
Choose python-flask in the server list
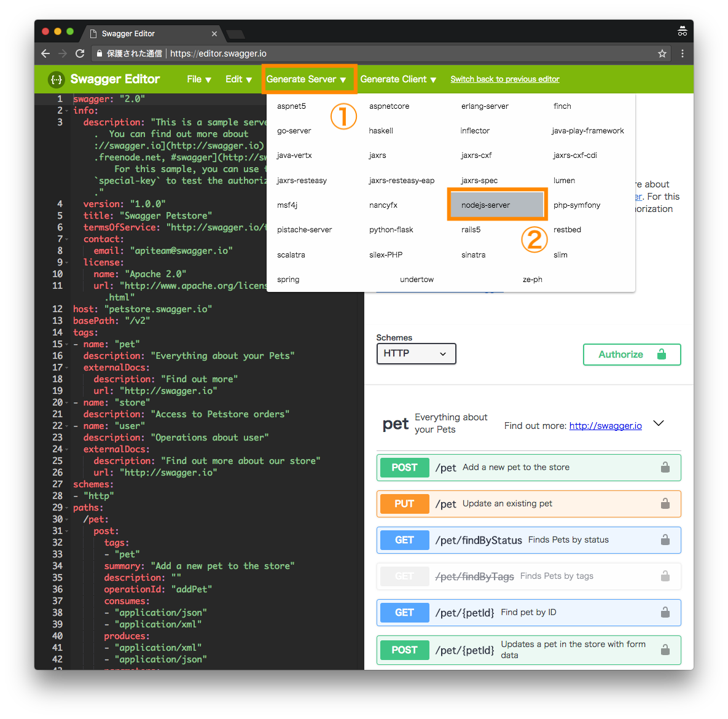(x=391, y=230)
